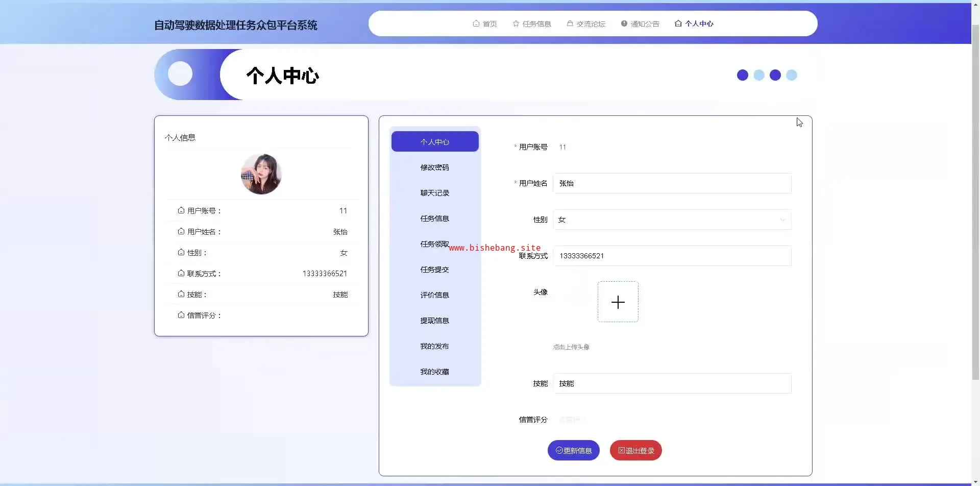This screenshot has width=980, height=486.
Task: Click the star icon beside 任务信息
Action: click(516, 23)
